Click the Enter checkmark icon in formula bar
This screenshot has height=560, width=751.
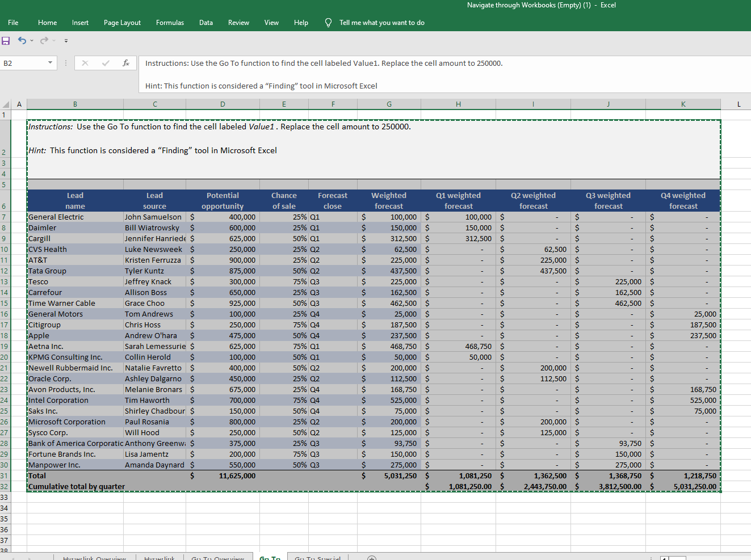[106, 63]
